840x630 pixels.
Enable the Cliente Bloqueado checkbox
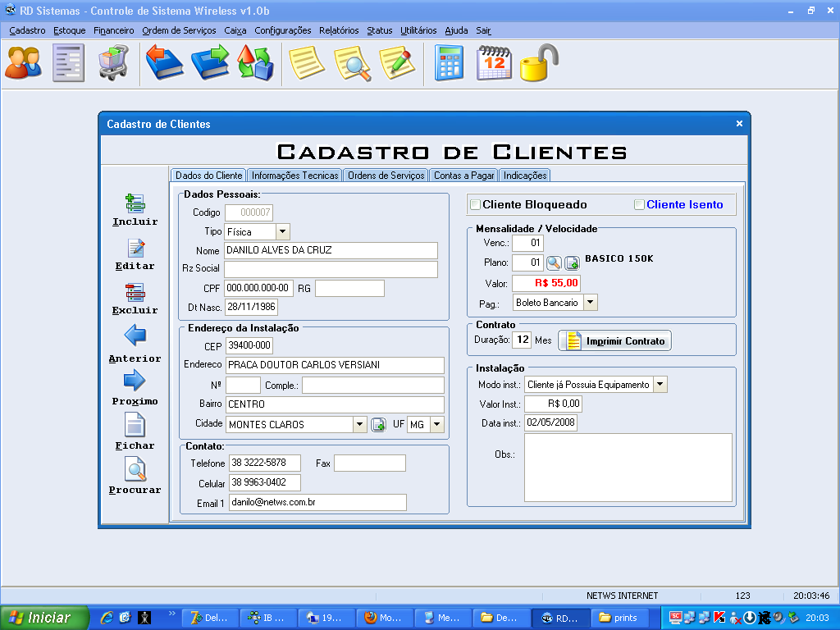click(x=474, y=204)
